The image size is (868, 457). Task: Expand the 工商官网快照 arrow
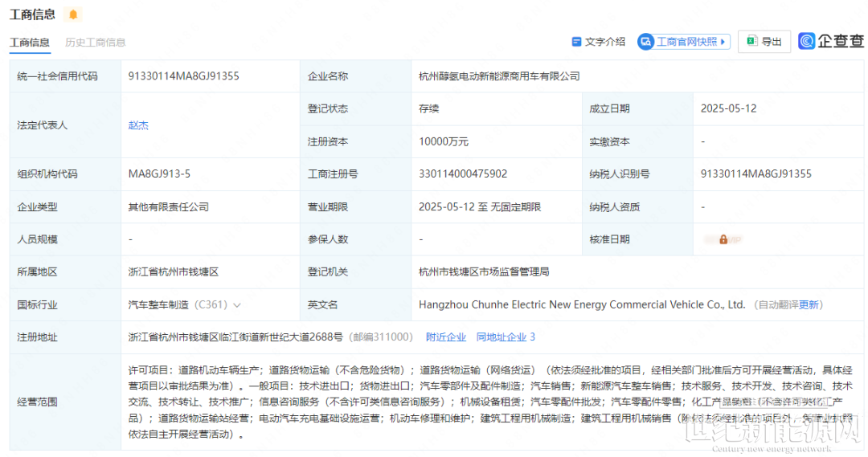pos(723,42)
